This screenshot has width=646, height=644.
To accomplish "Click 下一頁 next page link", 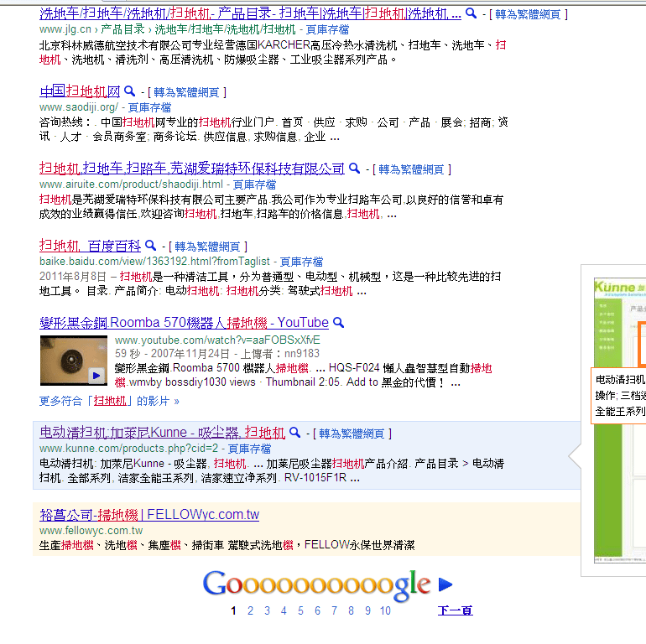I will point(456,610).
